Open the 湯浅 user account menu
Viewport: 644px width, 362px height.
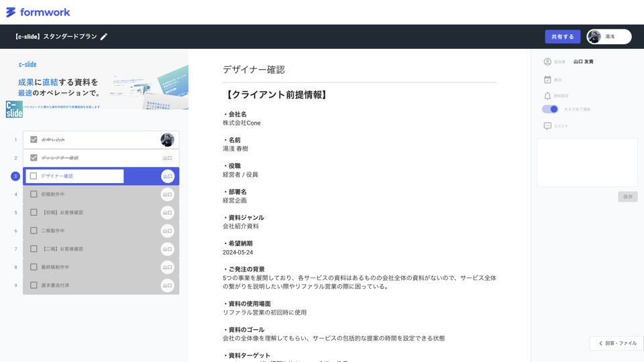tap(608, 37)
